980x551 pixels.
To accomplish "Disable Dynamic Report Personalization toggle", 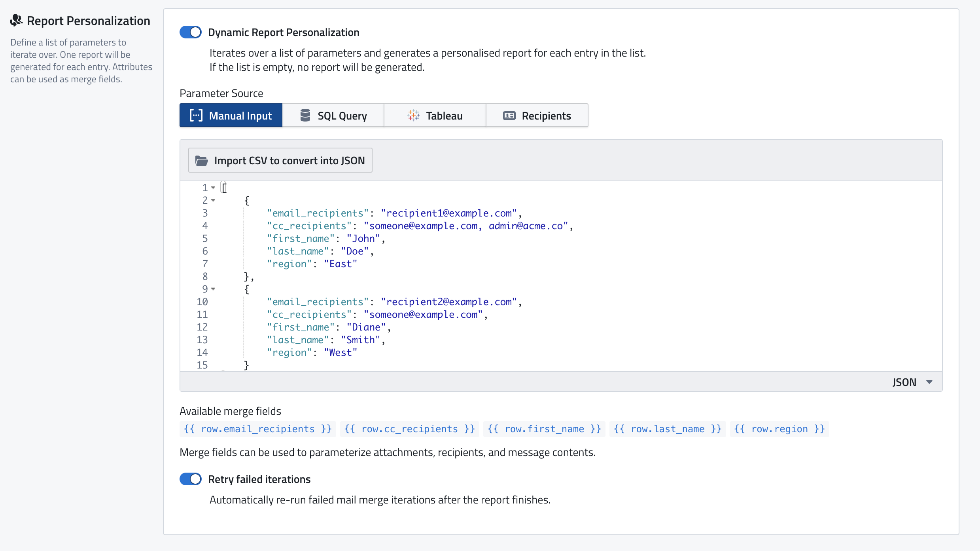I will pyautogui.click(x=191, y=32).
